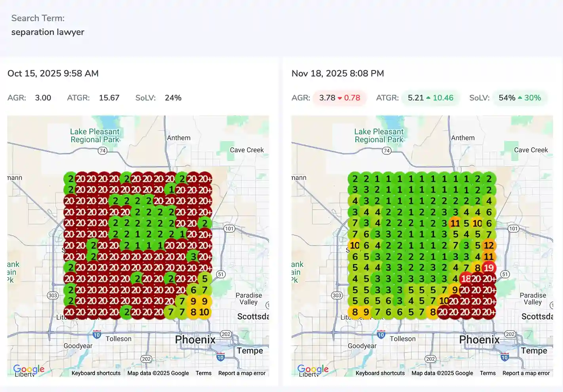
Task: Select the Oct 15, 2025 9:58 AM header
Action: point(53,74)
